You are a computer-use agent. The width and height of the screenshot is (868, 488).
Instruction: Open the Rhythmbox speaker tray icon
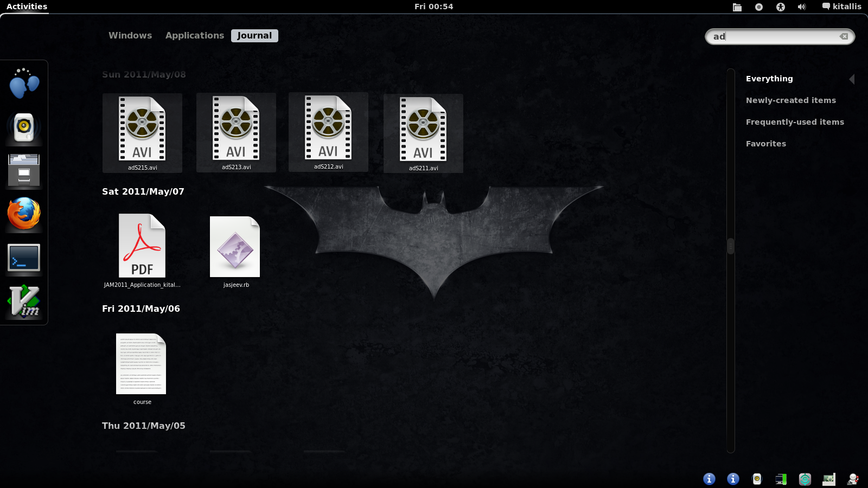757,479
